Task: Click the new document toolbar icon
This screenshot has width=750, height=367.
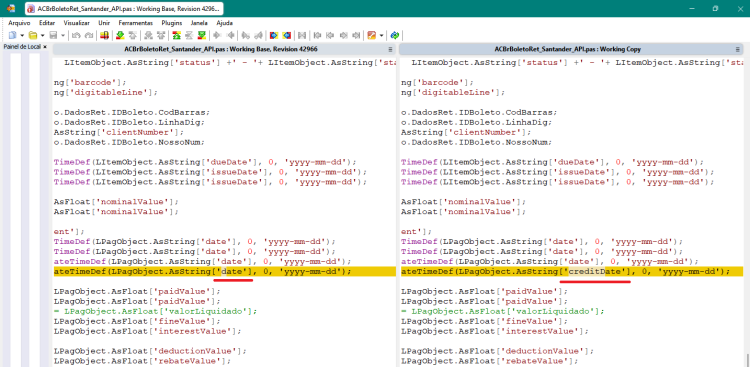Action: 12,35
